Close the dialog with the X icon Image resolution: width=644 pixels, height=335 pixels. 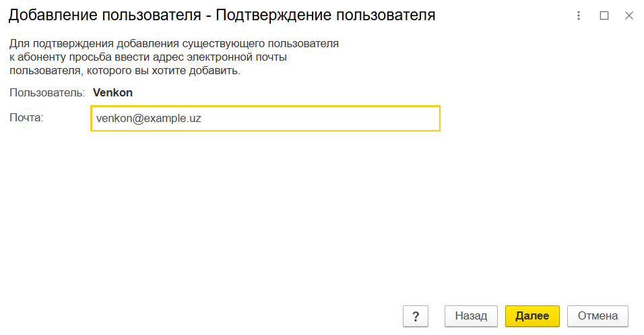click(629, 16)
